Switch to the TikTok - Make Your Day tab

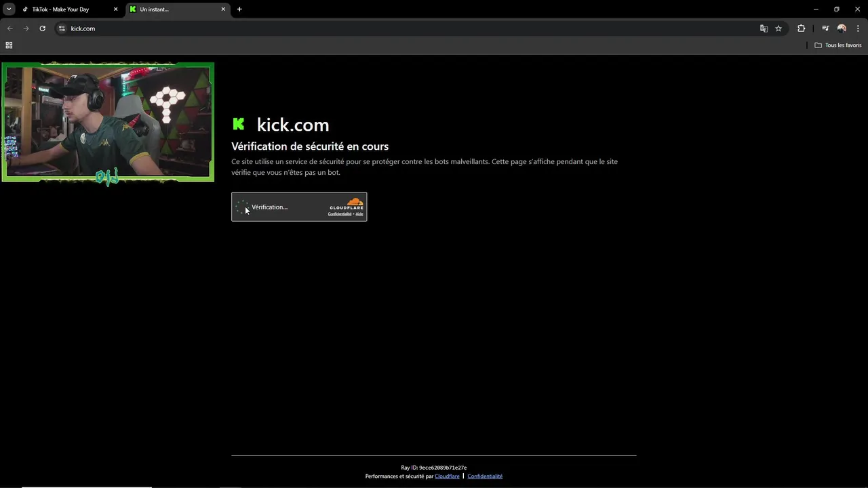click(x=71, y=9)
